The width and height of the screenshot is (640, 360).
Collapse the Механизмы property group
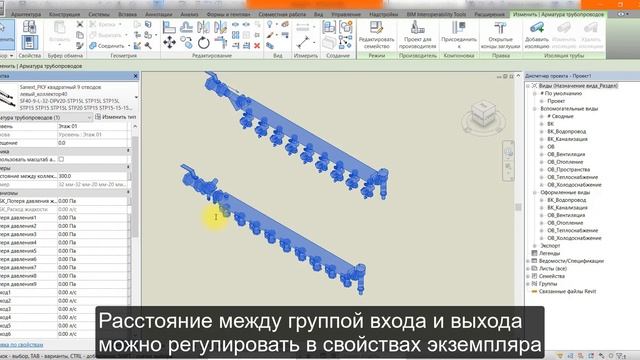(x=128, y=192)
